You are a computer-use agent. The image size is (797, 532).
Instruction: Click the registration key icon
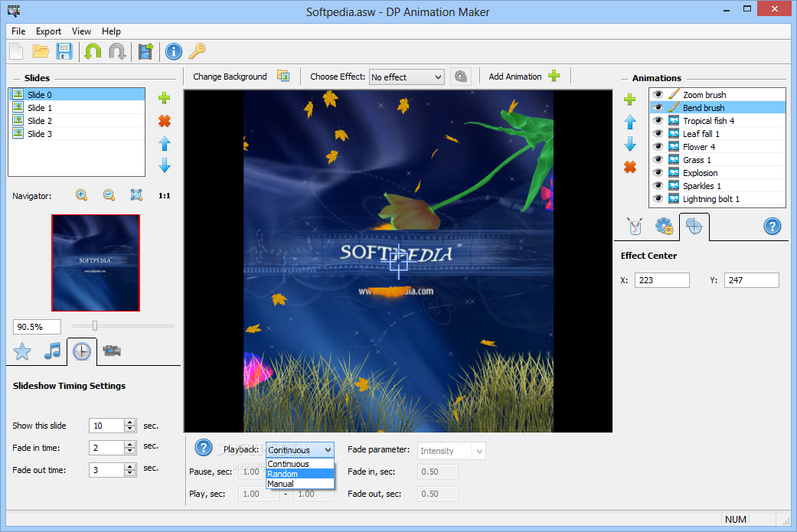pyautogui.click(x=198, y=51)
